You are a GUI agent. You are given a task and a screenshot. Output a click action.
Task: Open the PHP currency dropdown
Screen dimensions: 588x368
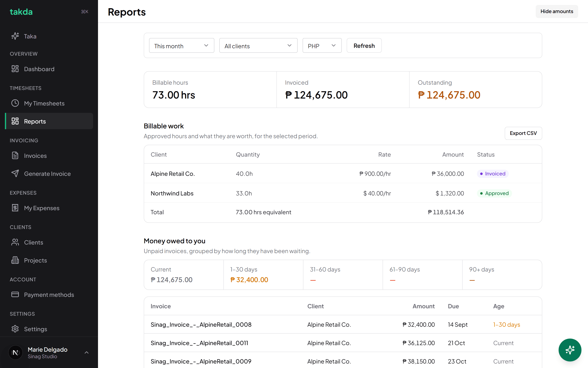coord(322,46)
